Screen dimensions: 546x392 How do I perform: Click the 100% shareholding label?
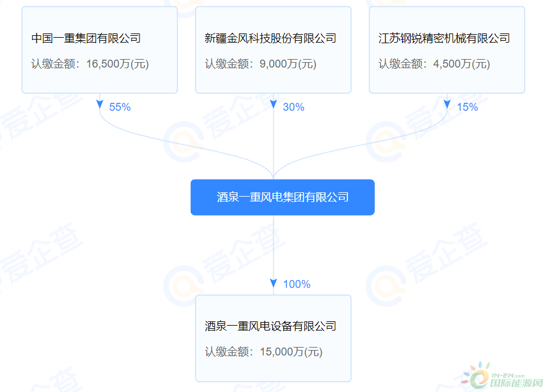coord(297,284)
